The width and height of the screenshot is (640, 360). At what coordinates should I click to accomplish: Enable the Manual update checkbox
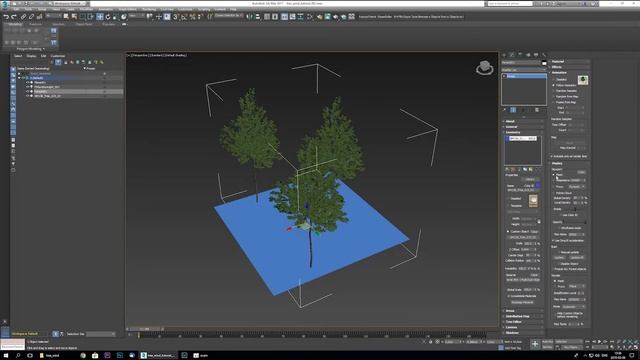click(x=569, y=252)
